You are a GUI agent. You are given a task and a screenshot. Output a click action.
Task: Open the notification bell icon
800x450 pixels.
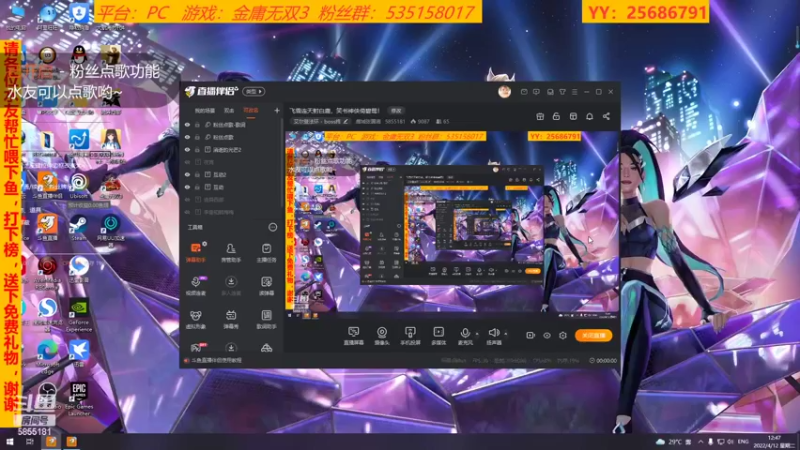click(x=590, y=116)
